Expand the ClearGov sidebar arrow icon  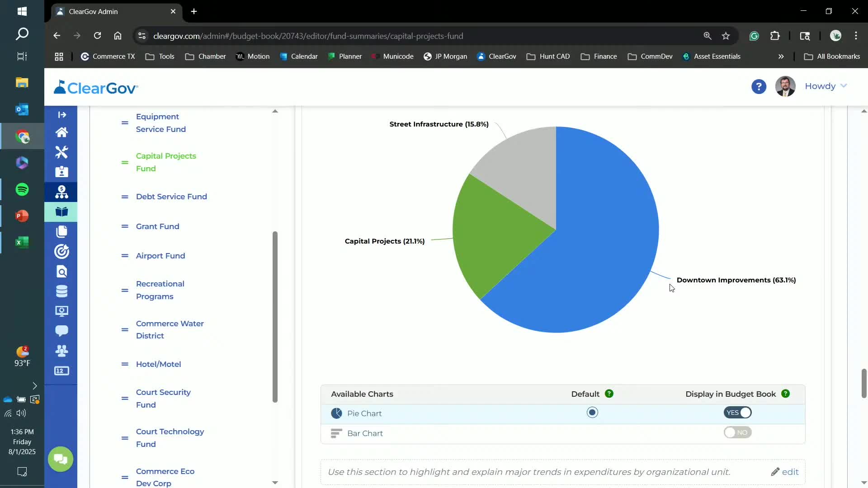[x=62, y=115]
